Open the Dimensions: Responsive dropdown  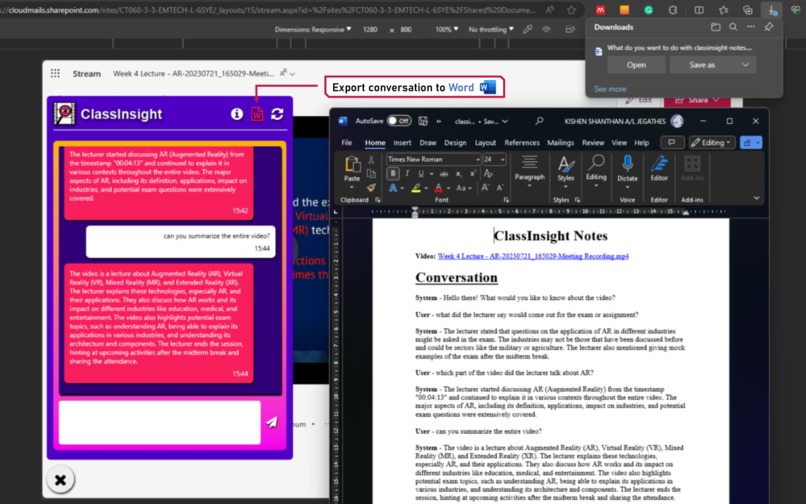(313, 29)
